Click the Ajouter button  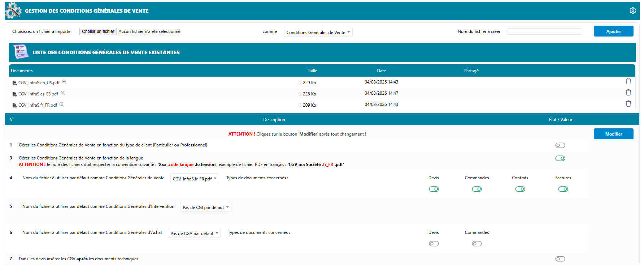coord(613,31)
